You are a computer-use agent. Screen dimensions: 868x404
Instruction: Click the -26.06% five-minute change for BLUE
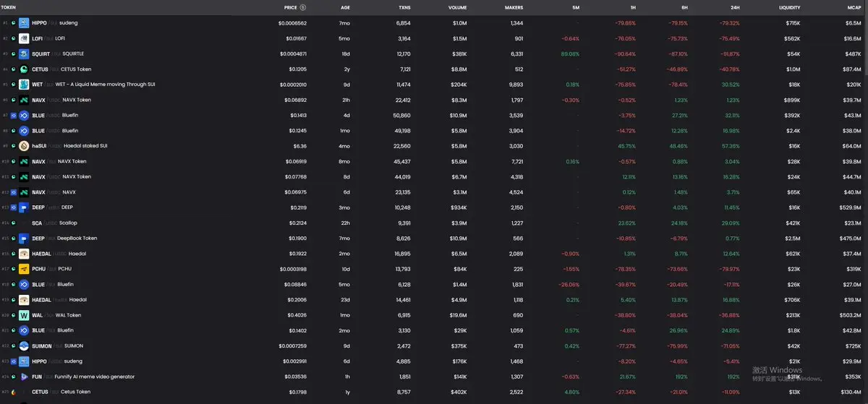coord(569,285)
